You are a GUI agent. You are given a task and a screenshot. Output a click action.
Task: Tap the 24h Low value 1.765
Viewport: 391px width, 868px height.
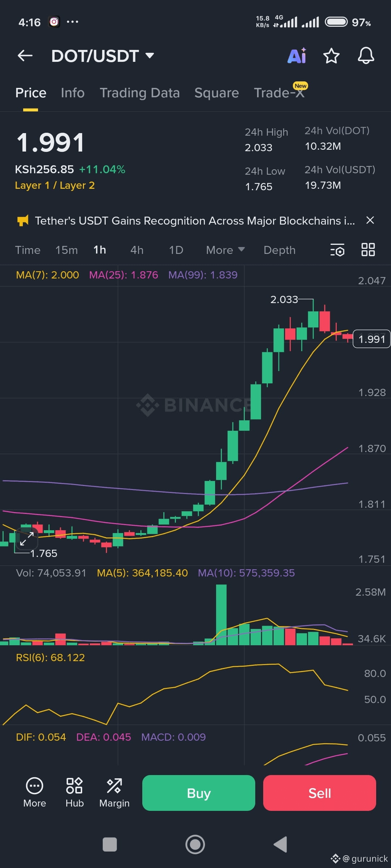click(258, 187)
